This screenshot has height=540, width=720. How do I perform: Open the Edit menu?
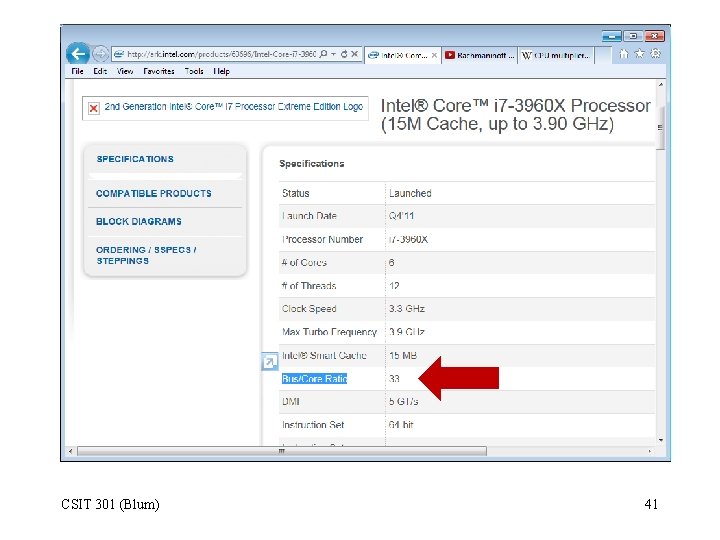coord(100,71)
